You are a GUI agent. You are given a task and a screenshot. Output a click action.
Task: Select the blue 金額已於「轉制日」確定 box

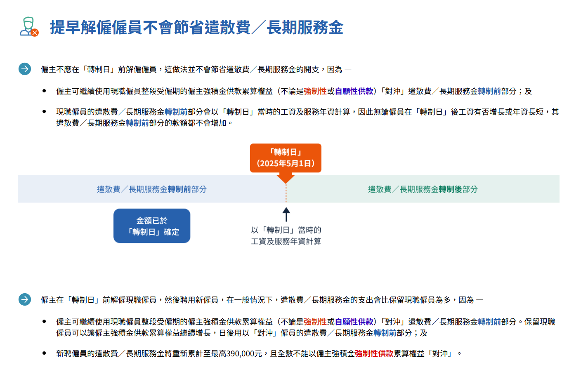tap(152, 225)
